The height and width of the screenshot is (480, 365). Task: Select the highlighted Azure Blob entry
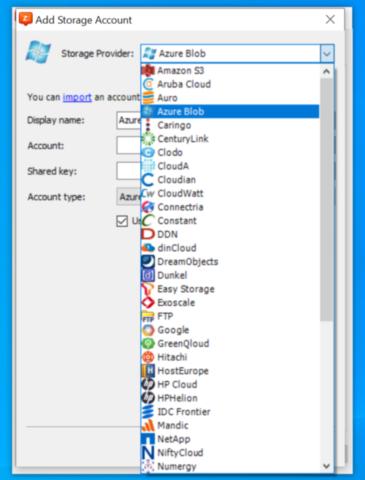click(x=230, y=111)
